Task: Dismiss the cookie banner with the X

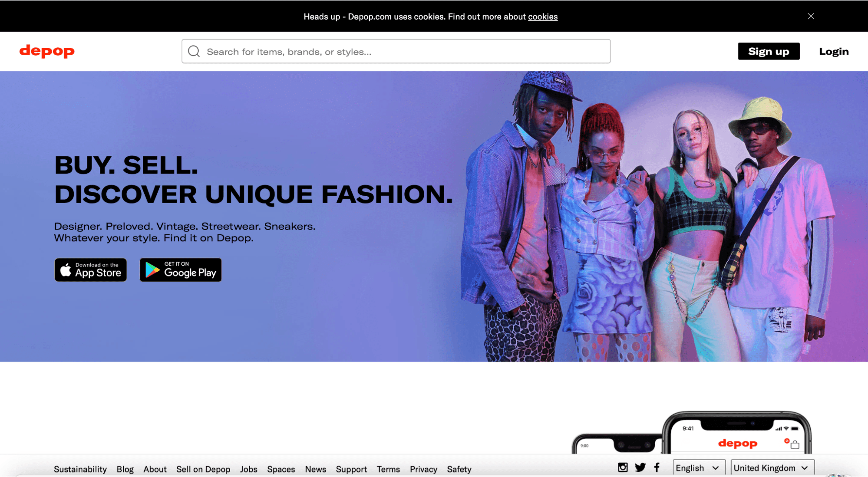Action: pos(811,16)
